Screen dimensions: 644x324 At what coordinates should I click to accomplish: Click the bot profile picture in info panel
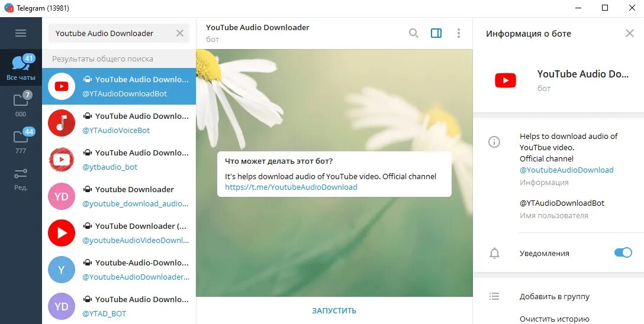tap(505, 80)
